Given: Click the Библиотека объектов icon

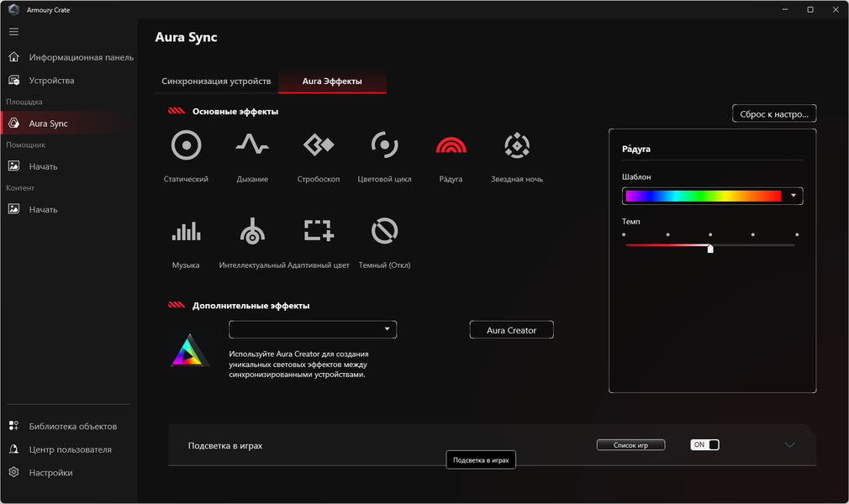Looking at the screenshot, I should pos(14,426).
